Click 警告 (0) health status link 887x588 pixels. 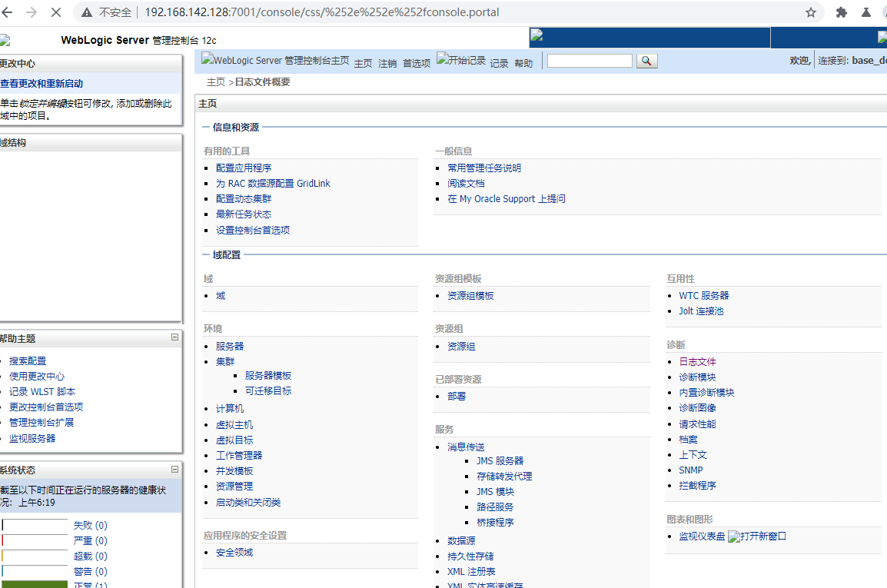pyautogui.click(x=91, y=572)
